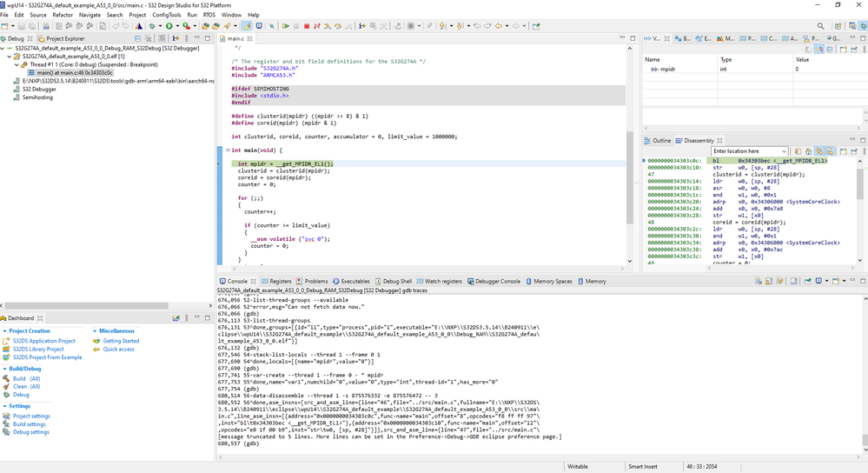The height and width of the screenshot is (473, 868).
Task: Open Debug settings link
Action: tap(31, 432)
